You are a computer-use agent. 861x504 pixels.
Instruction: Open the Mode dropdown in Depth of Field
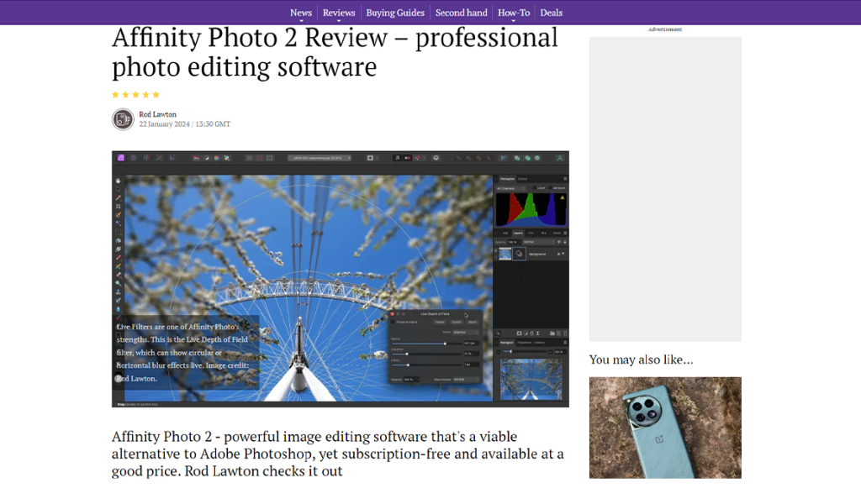pos(466,332)
